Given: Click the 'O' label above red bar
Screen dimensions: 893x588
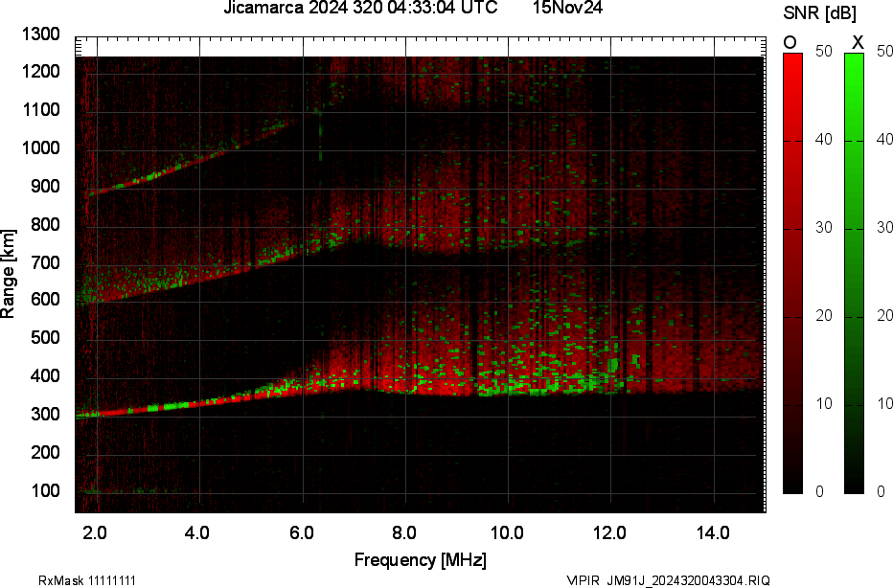Looking at the screenshot, I should [x=790, y=43].
